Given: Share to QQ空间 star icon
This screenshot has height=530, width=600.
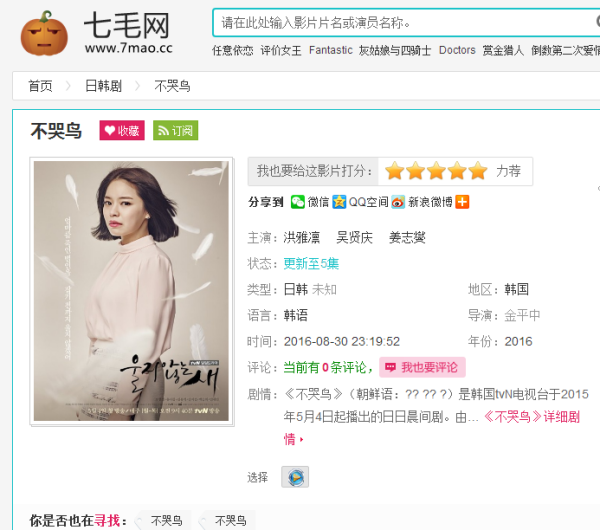Looking at the screenshot, I should click(339, 202).
